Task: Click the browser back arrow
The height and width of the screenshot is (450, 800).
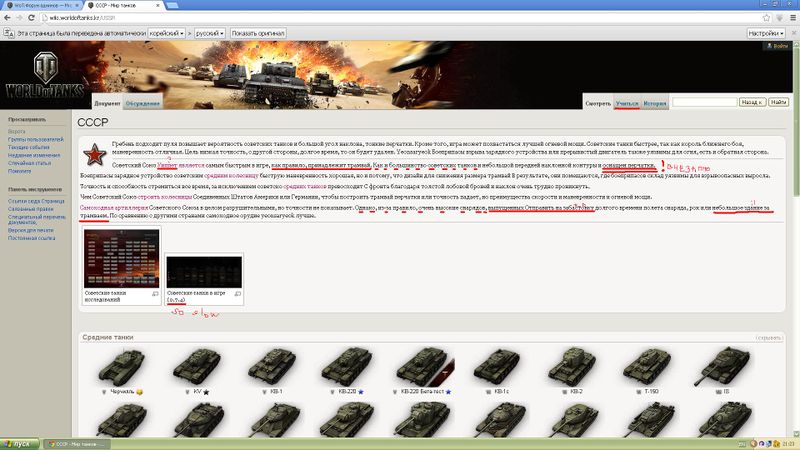Action: (7, 18)
